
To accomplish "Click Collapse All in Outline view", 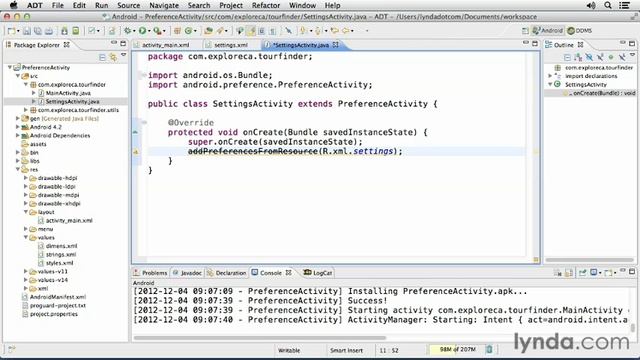I will coord(567,57).
